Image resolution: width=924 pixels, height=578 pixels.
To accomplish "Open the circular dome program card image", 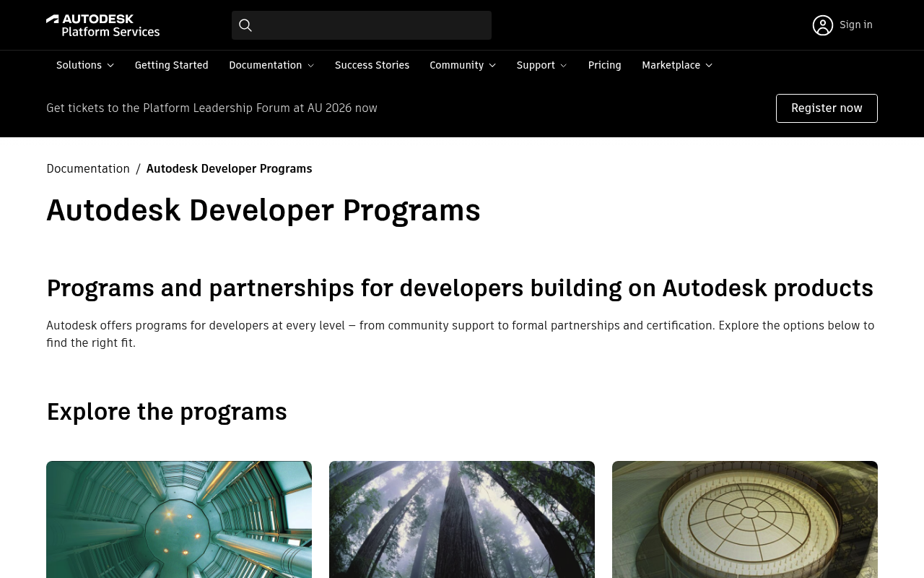I will point(745,519).
